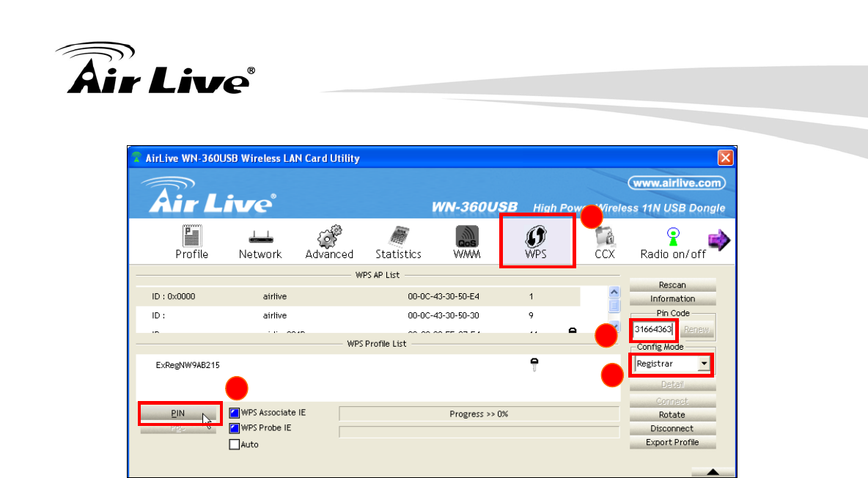Close the Wireless LAN Card Utility window
This screenshot has width=868, height=478.
tap(725, 158)
